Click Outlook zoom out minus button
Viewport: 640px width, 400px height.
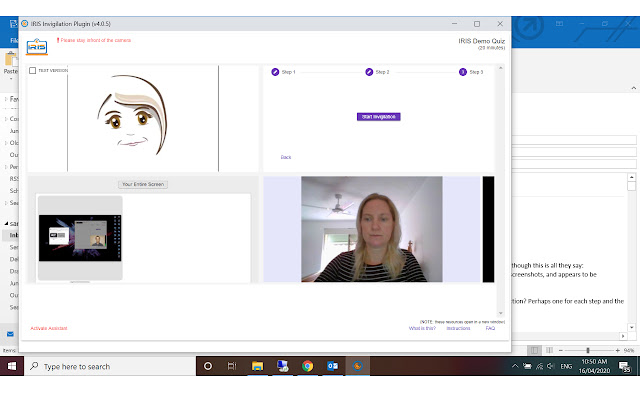tap(561, 350)
